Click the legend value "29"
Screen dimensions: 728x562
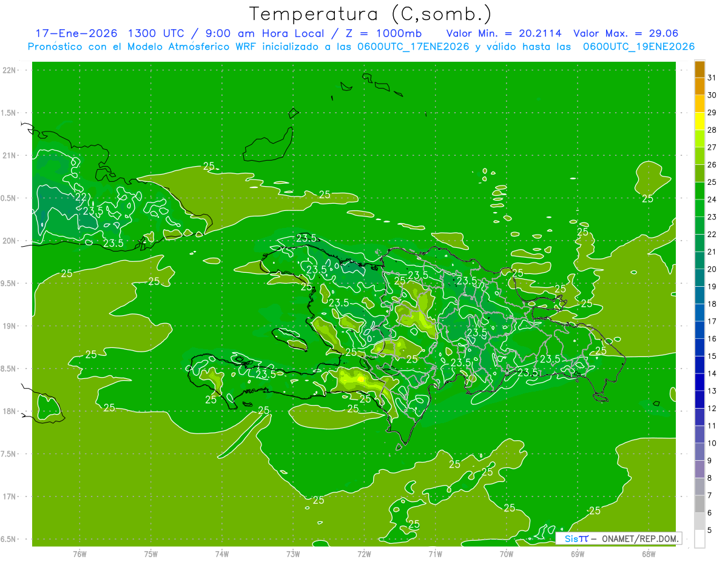click(x=712, y=112)
